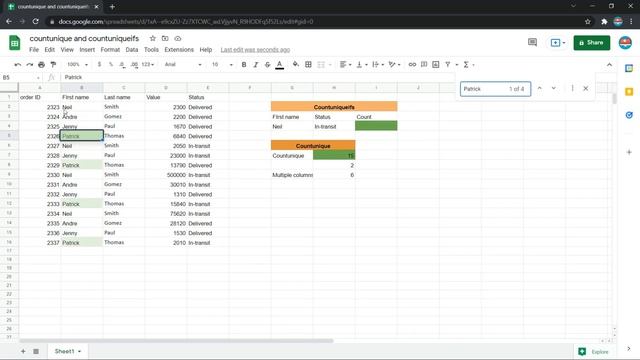Increase decimal places
This screenshot has height=360, width=640.
(x=134, y=64)
